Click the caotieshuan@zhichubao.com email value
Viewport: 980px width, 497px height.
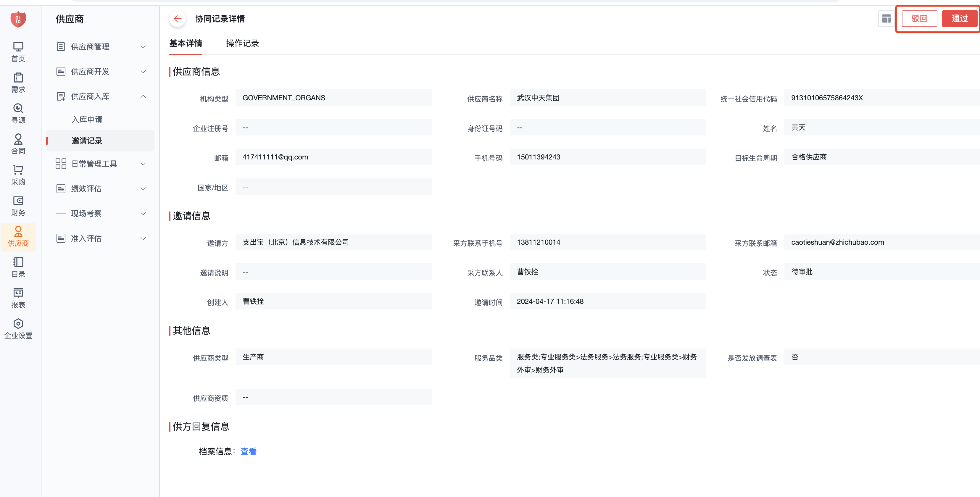(837, 242)
